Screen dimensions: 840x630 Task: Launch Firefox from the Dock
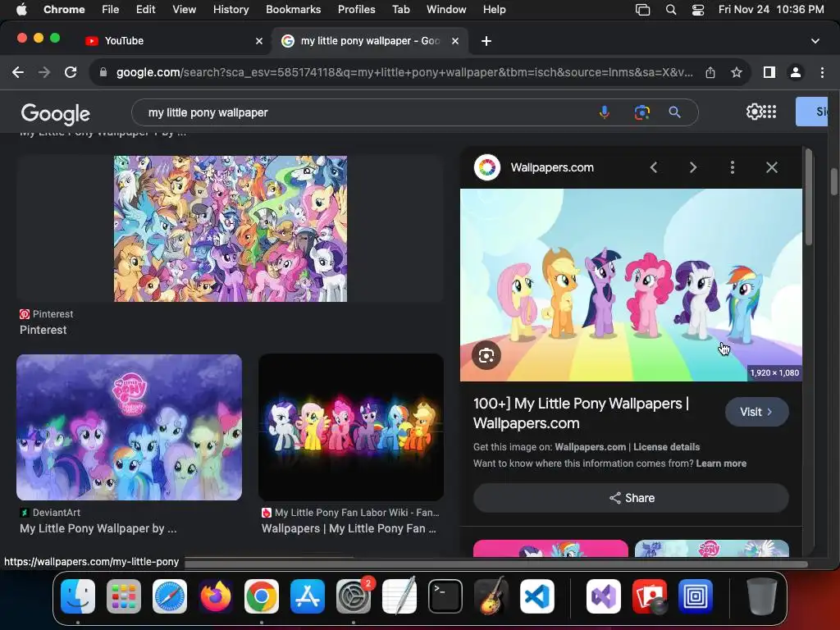[x=216, y=596]
